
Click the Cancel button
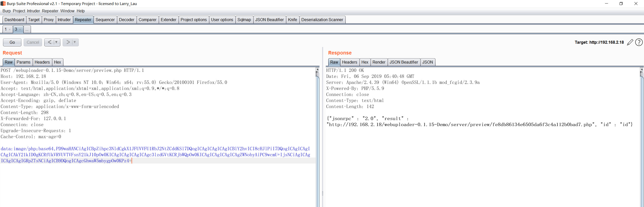coord(33,42)
